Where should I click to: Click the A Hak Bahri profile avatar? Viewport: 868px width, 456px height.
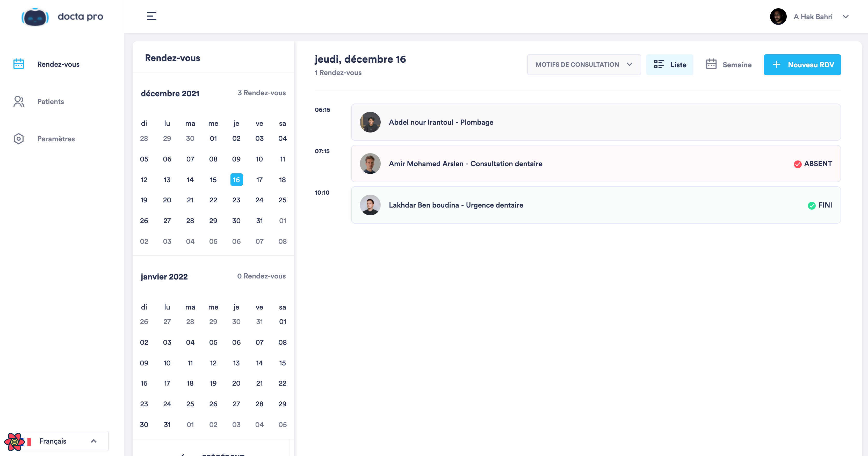[x=778, y=17]
